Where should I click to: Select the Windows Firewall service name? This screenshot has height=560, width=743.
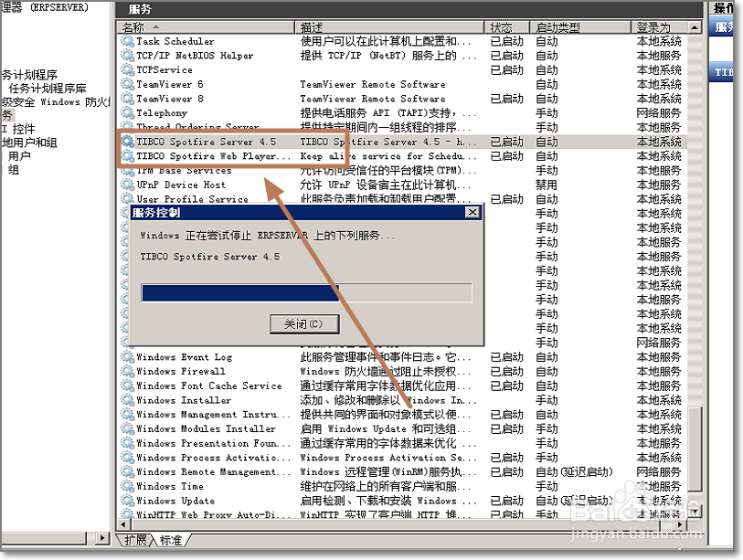tap(181, 371)
